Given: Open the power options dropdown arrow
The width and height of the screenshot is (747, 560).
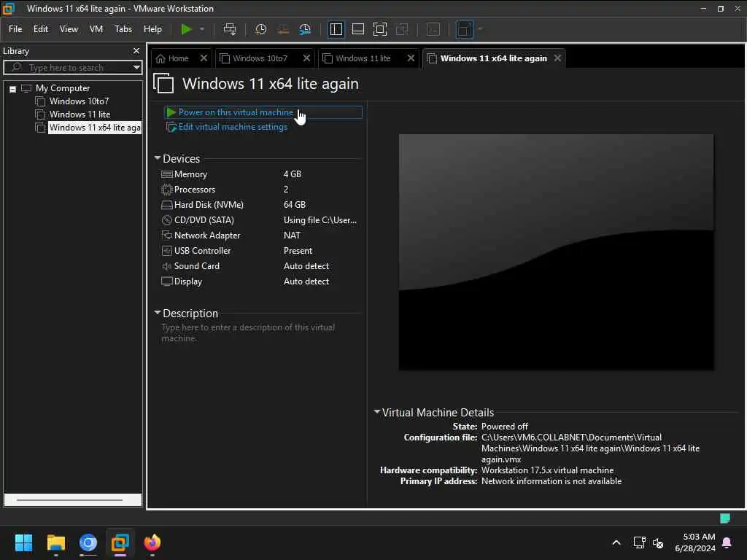Looking at the screenshot, I should [202, 29].
